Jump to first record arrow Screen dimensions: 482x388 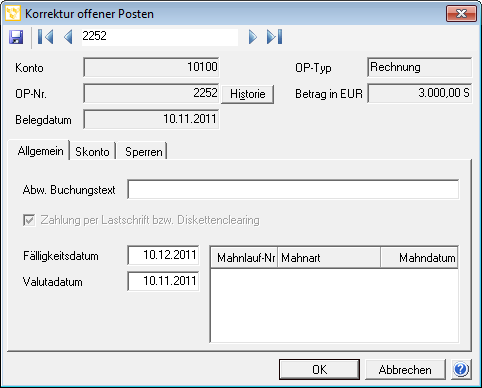tap(45, 37)
